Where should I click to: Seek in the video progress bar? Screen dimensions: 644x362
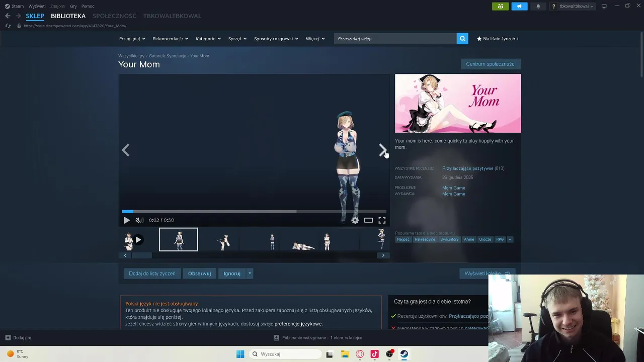click(254, 212)
